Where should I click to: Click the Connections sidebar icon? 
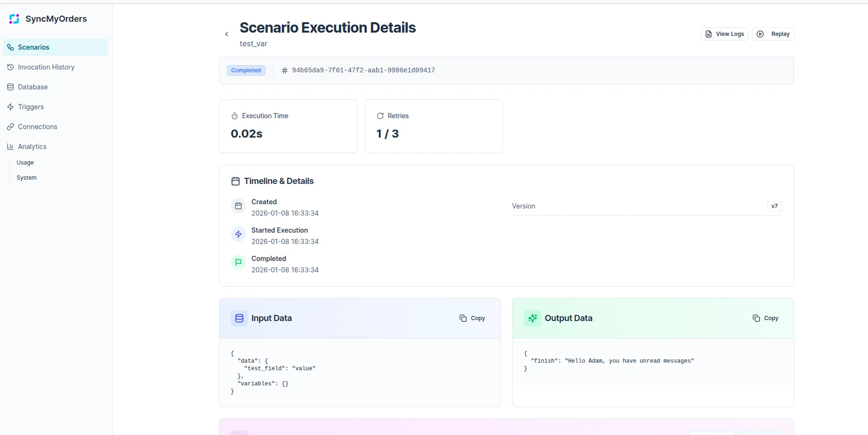pos(10,127)
